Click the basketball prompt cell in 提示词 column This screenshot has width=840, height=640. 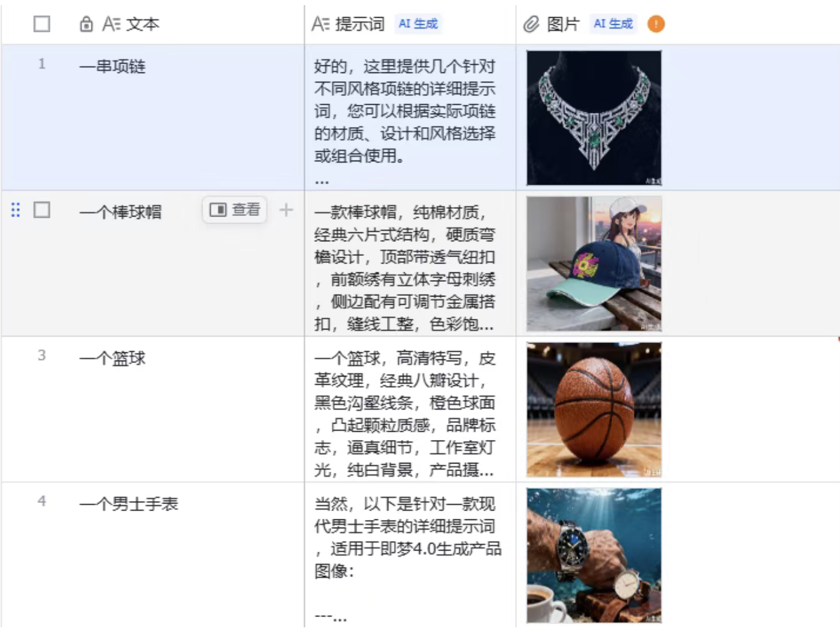pyautogui.click(x=410, y=410)
